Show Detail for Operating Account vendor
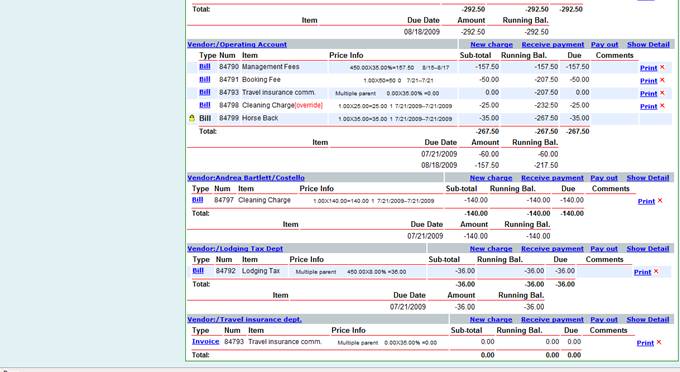The image size is (680, 372). [x=648, y=44]
